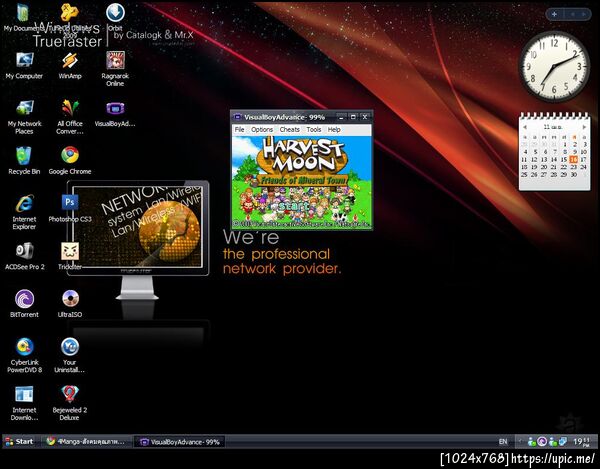Click Start on the Harvest Moon screen
The height and width of the screenshot is (469, 600).
(293, 207)
